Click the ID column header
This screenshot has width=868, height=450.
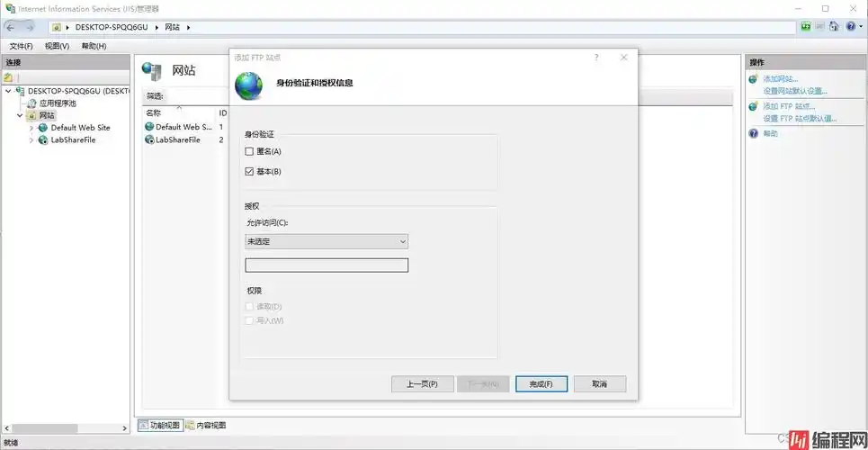point(223,113)
